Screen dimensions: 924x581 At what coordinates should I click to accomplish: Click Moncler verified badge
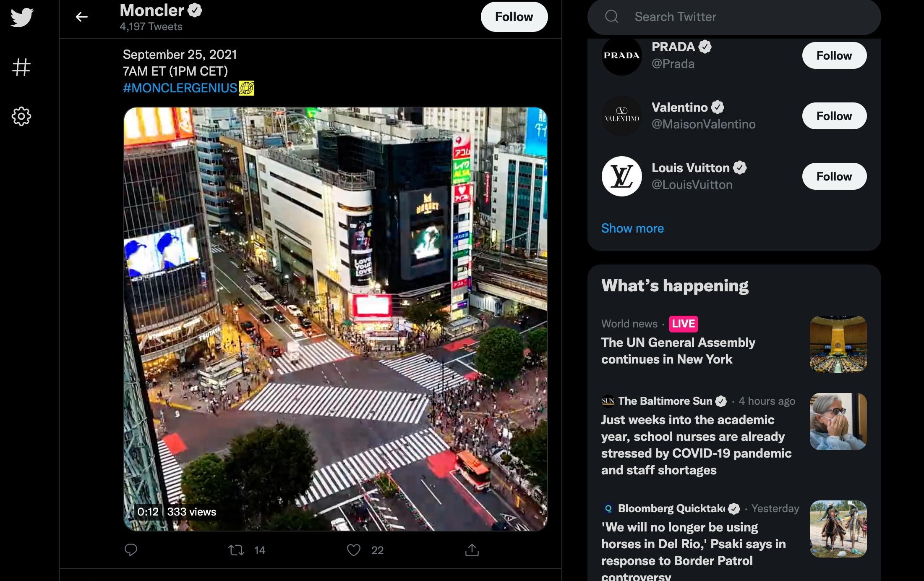tap(195, 10)
